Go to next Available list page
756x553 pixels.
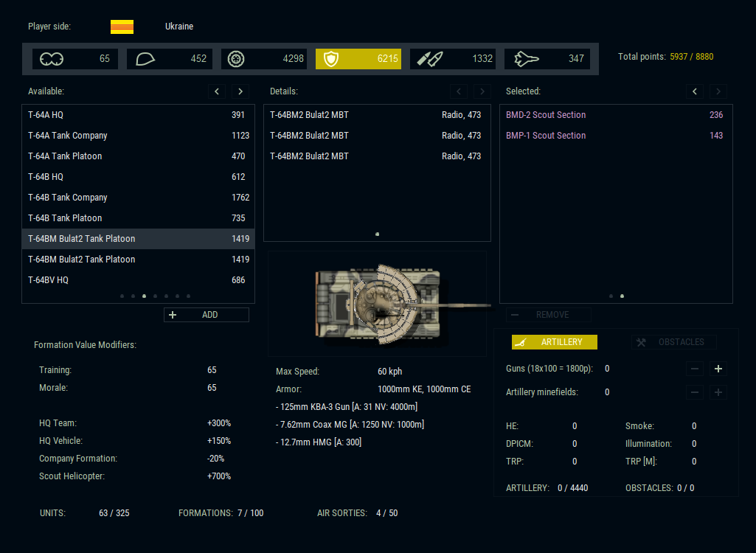(240, 91)
